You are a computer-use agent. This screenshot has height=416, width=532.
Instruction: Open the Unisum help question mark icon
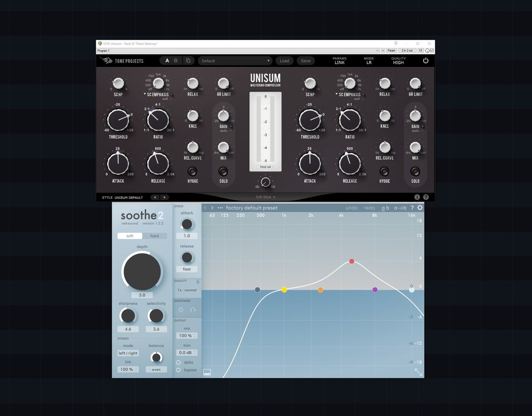[x=426, y=197]
